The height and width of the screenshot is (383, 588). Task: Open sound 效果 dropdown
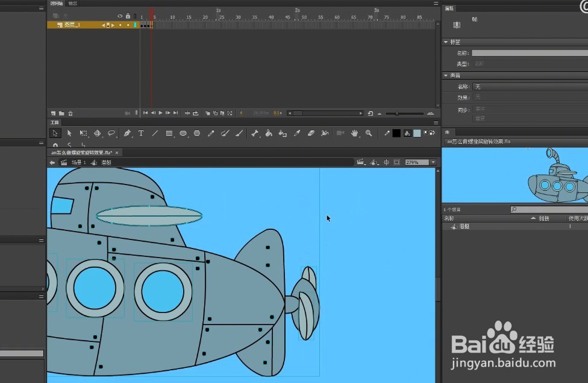tap(530, 97)
